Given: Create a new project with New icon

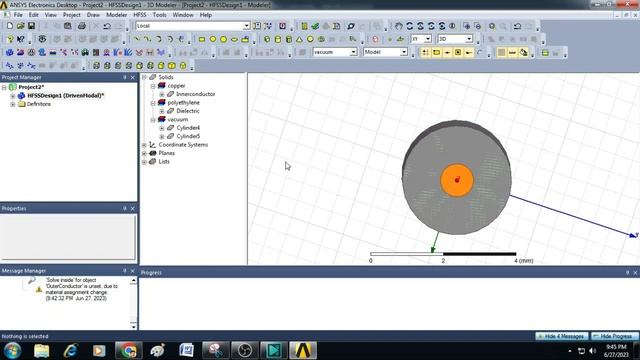Looking at the screenshot, I should pos(10,26).
